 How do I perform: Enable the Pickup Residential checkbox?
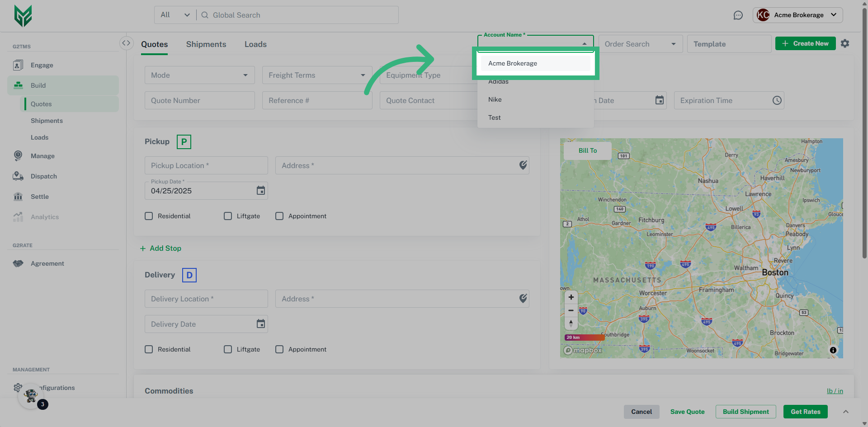coord(149,216)
